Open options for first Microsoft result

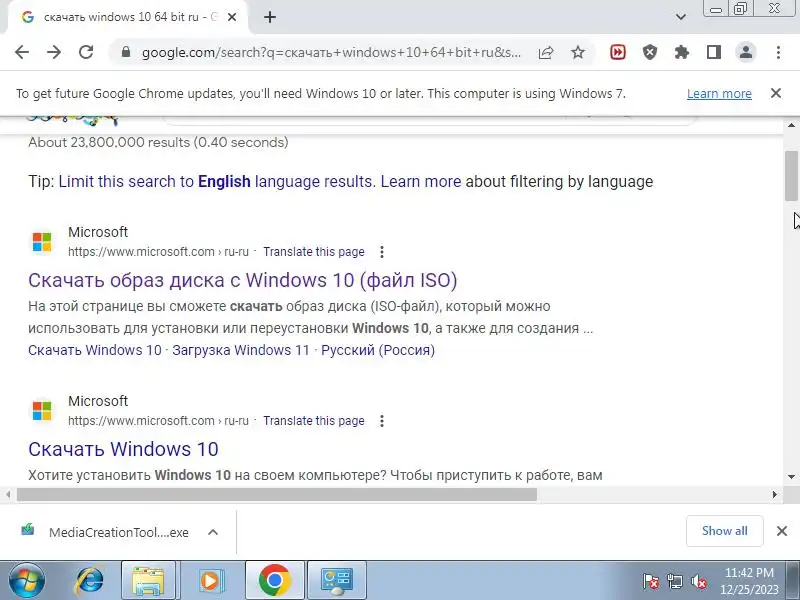click(382, 252)
